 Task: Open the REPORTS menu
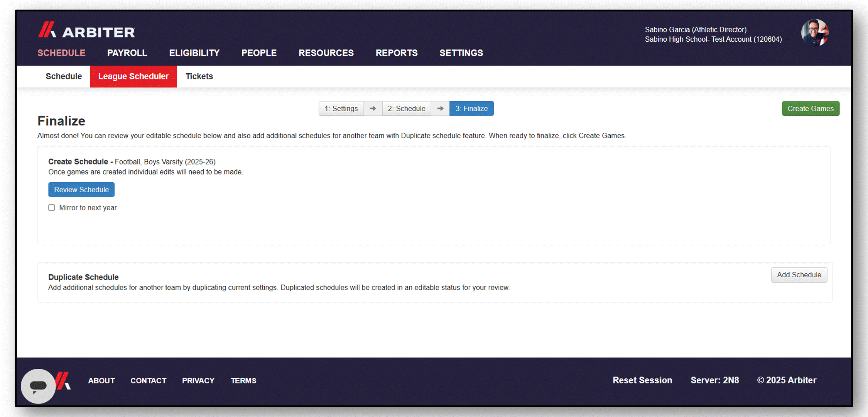click(x=397, y=53)
